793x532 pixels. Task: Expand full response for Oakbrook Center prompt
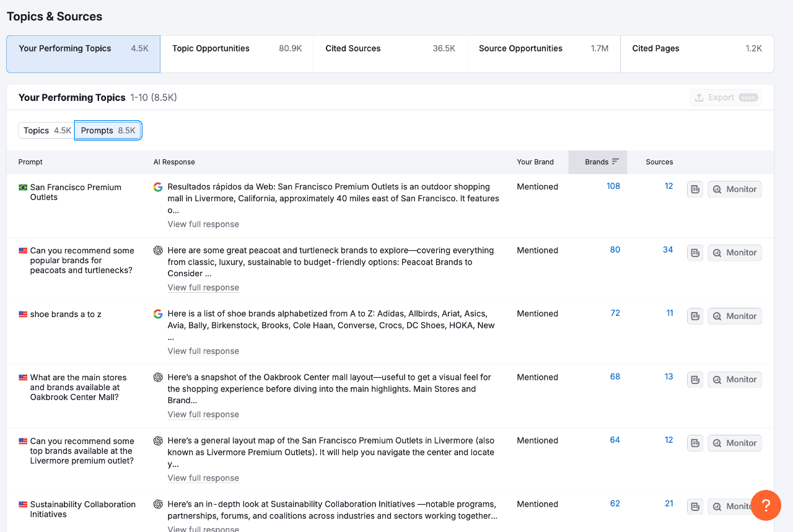click(203, 415)
